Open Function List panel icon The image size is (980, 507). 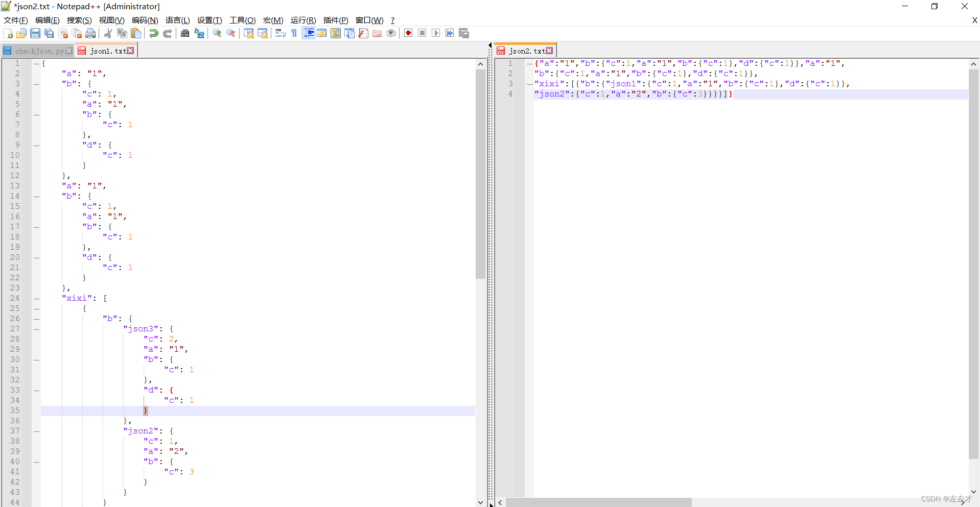tap(363, 33)
